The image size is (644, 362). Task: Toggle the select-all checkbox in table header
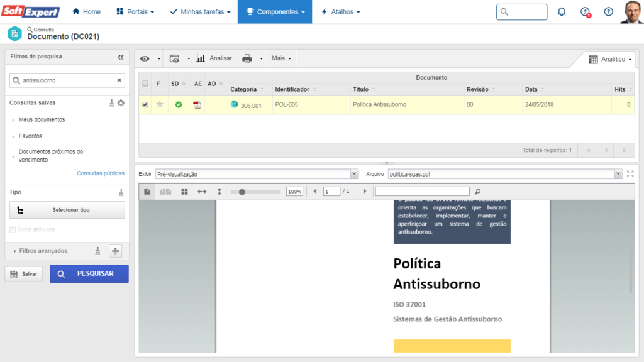tap(145, 84)
